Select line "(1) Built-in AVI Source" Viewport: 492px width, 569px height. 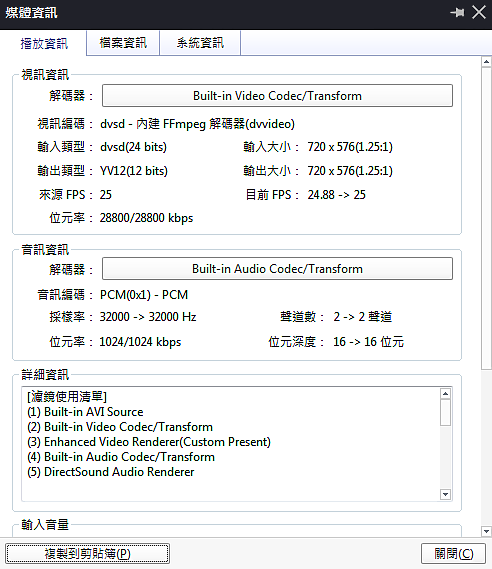(x=85, y=412)
